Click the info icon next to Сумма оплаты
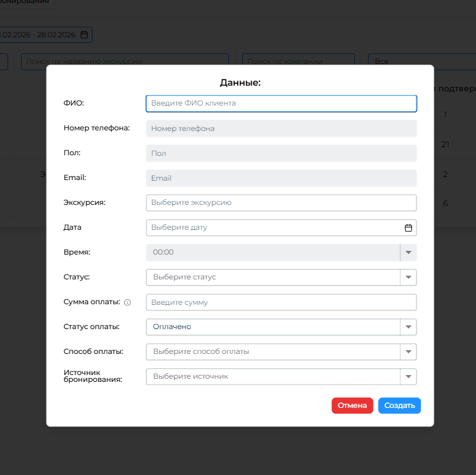476x475 pixels. click(x=127, y=302)
